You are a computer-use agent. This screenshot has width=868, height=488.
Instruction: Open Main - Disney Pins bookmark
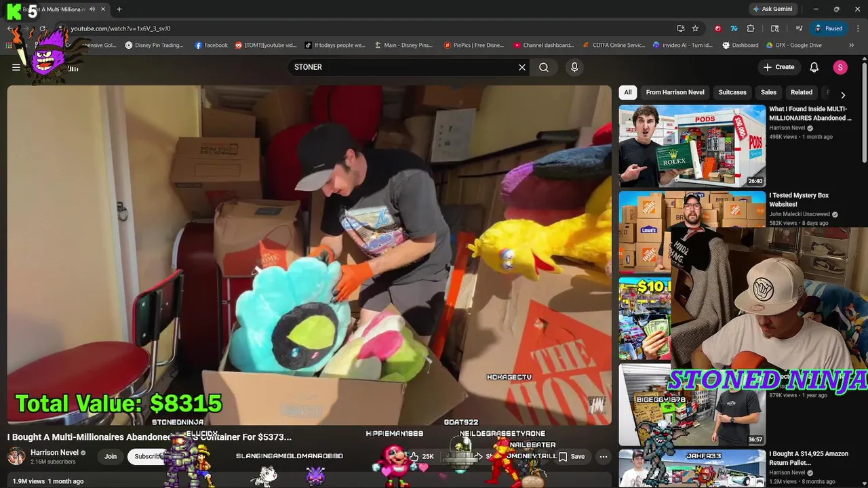[403, 45]
